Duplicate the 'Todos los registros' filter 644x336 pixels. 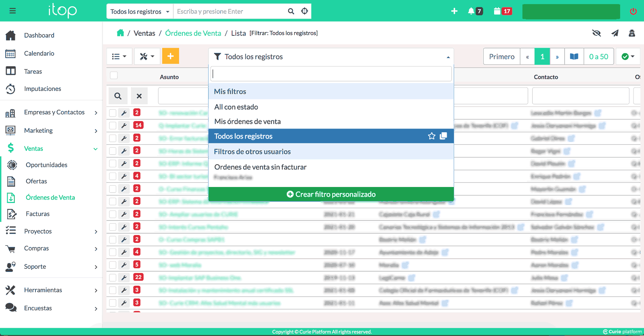pos(443,136)
